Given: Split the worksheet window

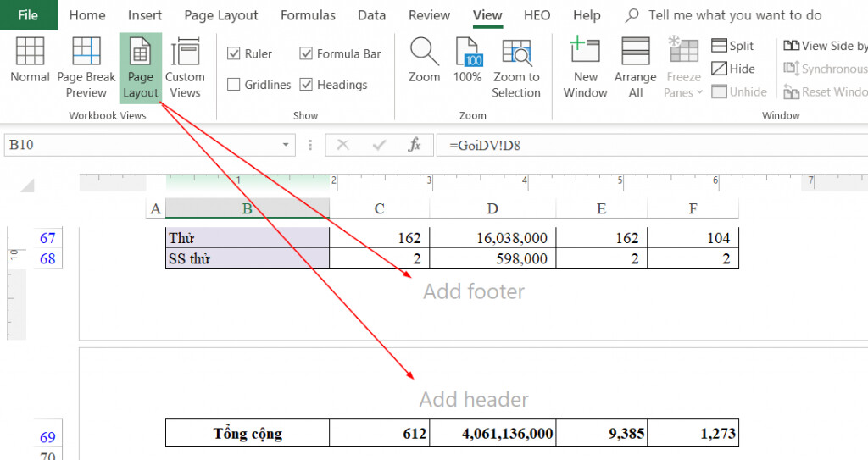Looking at the screenshot, I should click(x=732, y=46).
